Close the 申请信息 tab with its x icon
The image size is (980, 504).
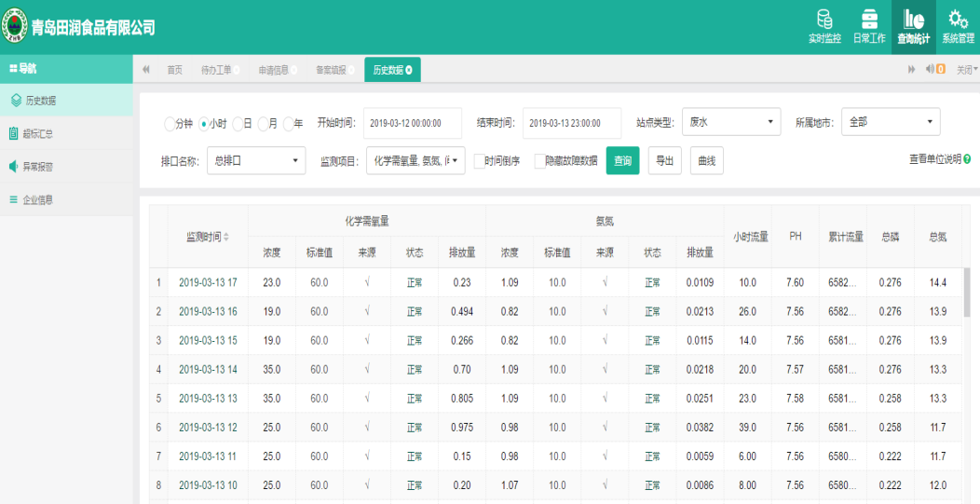click(x=293, y=70)
